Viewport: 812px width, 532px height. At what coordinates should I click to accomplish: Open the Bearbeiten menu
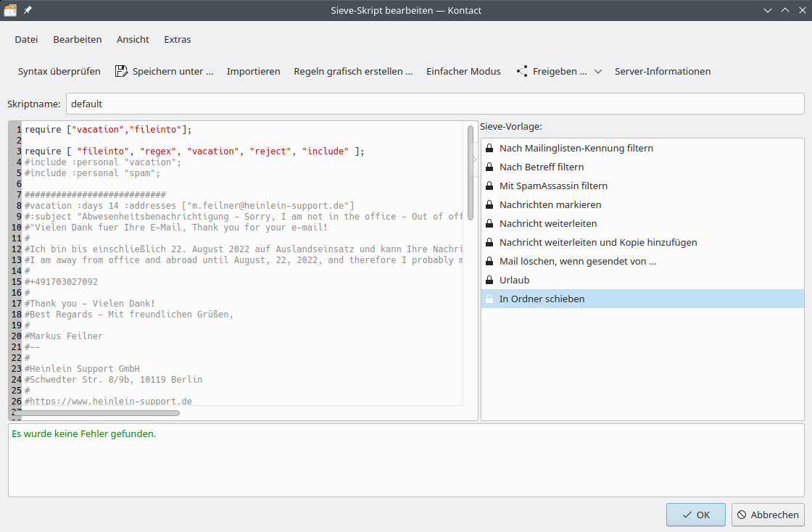(x=78, y=39)
